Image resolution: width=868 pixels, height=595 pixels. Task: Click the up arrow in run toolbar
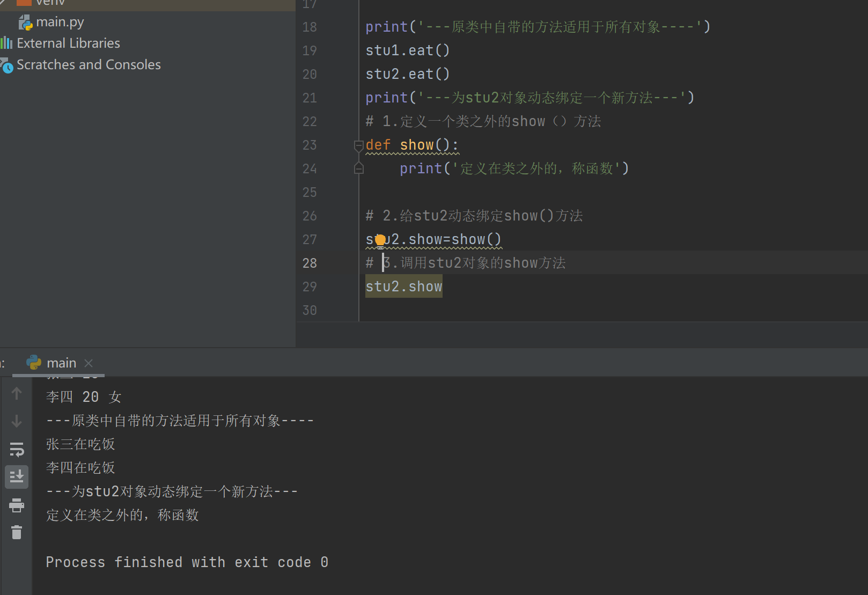coord(17,394)
